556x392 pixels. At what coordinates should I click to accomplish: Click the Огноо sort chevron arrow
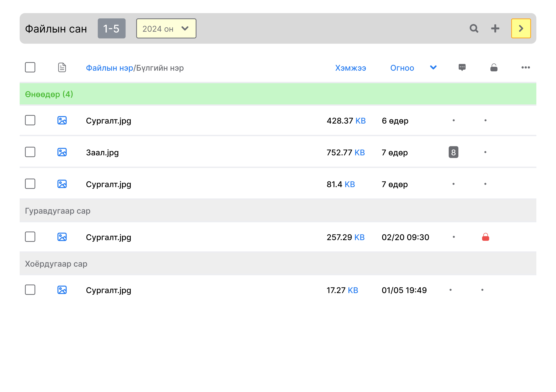point(433,68)
